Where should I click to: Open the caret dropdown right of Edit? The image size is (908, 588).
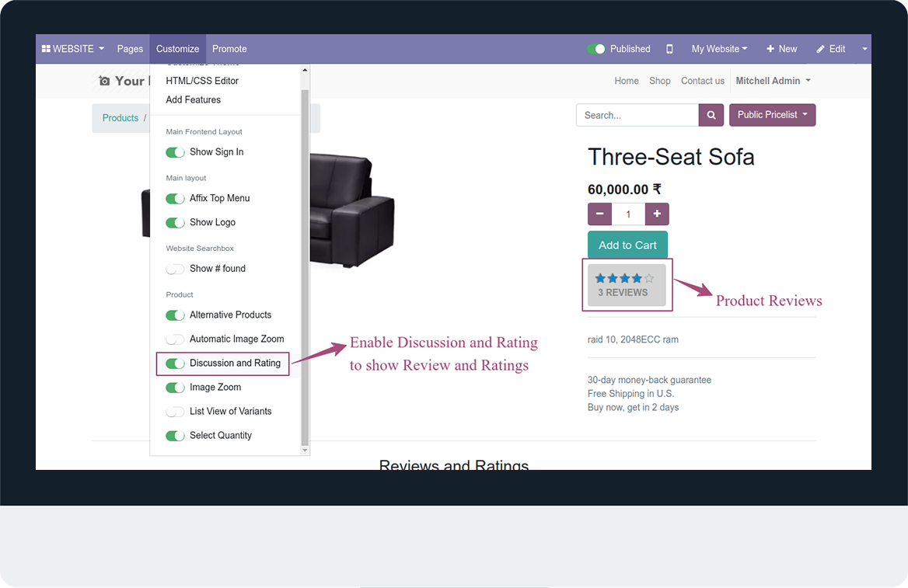tap(864, 49)
